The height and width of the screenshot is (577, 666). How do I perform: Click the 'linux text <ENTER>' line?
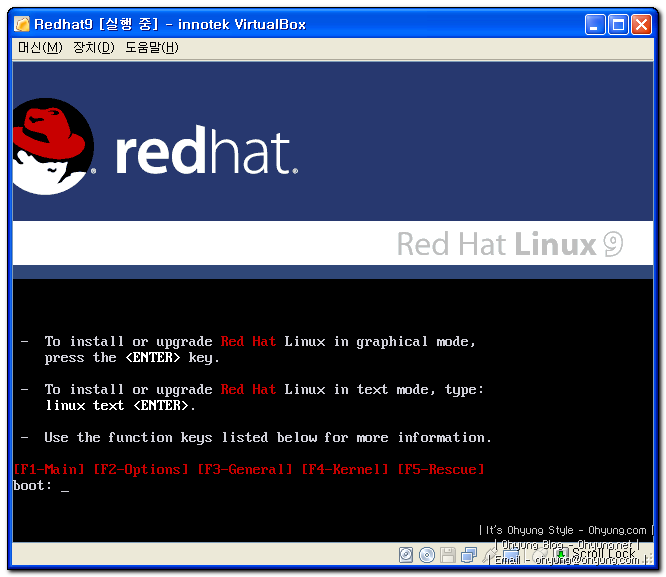(120, 405)
